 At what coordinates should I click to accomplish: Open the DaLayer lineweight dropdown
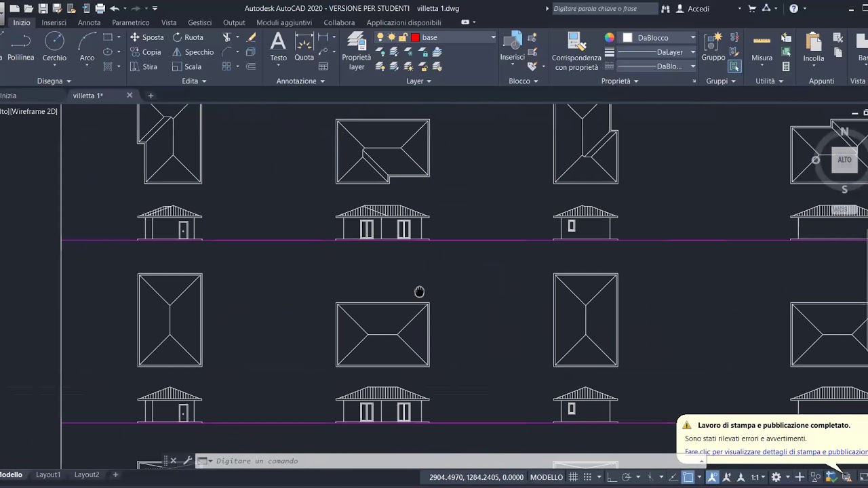692,52
